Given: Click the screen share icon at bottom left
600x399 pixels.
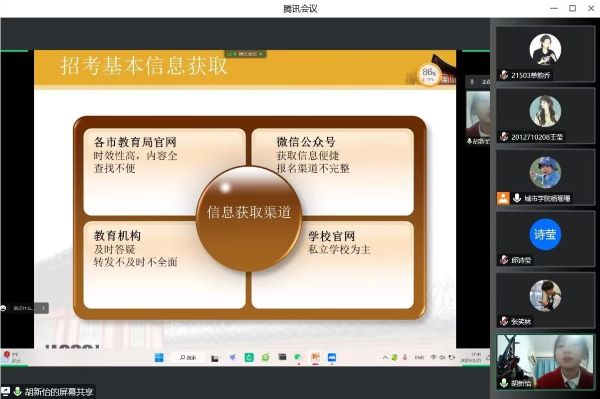Looking at the screenshot, I should [x=5, y=392].
